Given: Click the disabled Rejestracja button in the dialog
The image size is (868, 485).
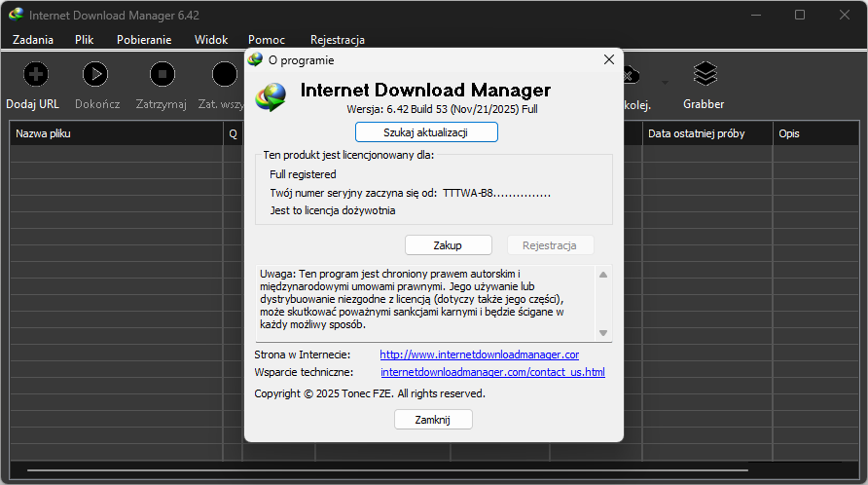Looking at the screenshot, I should [550, 245].
